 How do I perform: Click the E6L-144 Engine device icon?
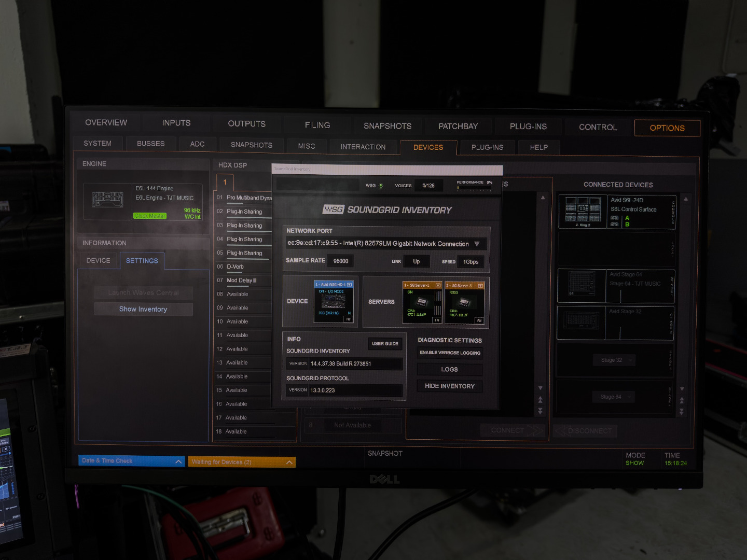(x=107, y=200)
